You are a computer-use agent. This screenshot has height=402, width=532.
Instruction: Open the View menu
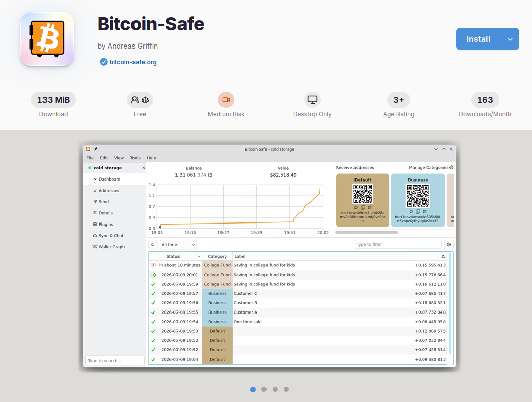tap(119, 158)
